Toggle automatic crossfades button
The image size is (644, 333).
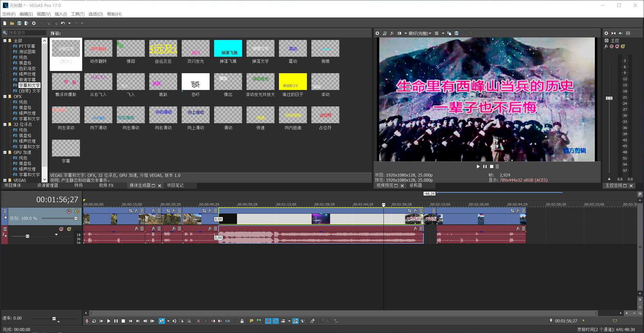click(276, 321)
